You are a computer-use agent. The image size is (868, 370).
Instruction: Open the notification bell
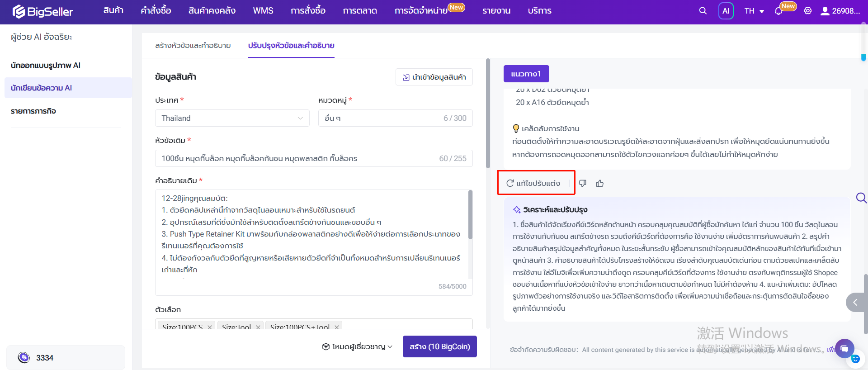pos(778,11)
